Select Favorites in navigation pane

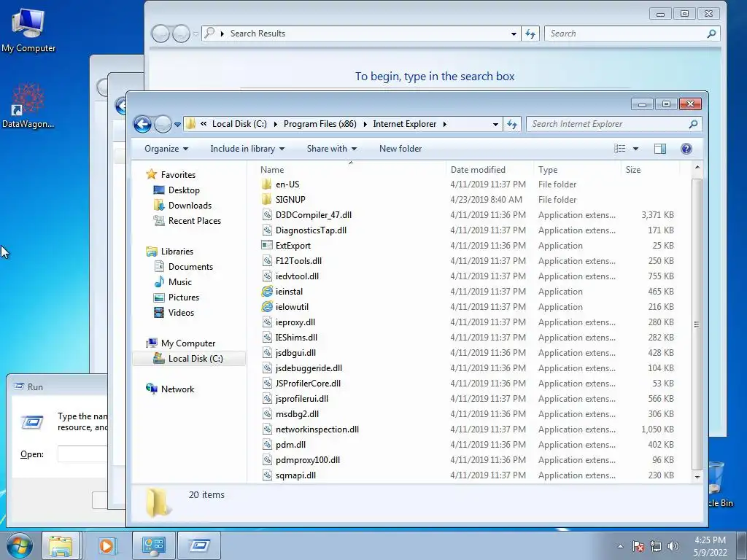pyautogui.click(x=178, y=175)
